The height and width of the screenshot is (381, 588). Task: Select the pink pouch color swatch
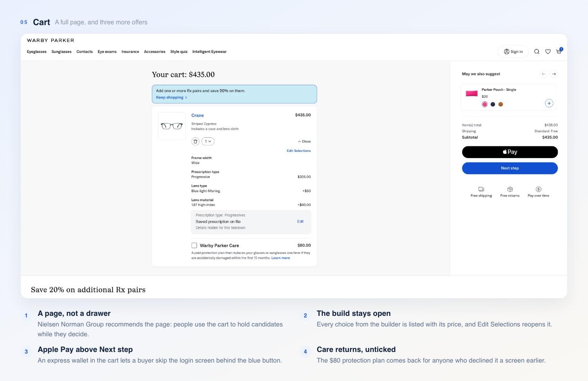point(485,104)
